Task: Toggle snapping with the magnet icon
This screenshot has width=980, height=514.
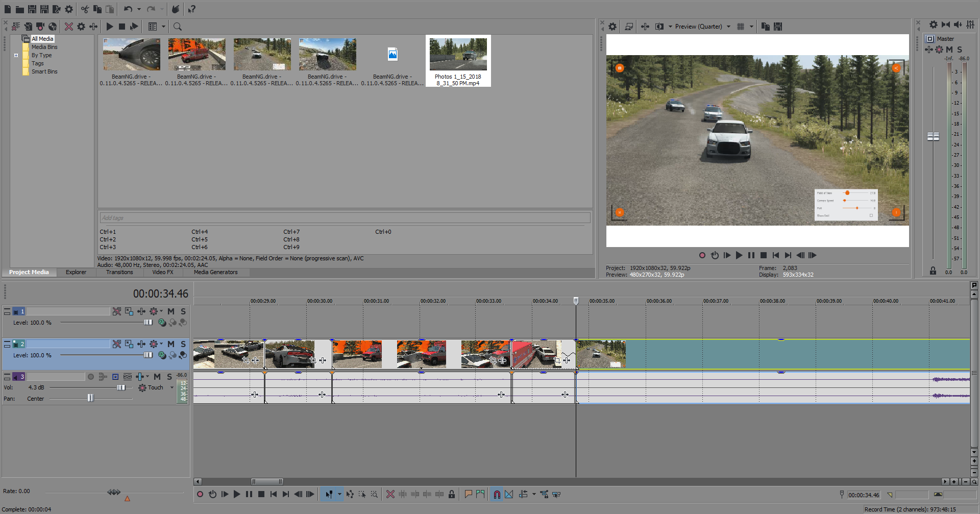Action: [497, 494]
